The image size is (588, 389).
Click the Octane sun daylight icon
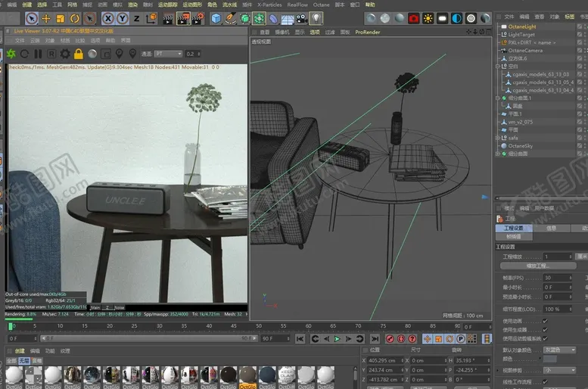(428, 18)
